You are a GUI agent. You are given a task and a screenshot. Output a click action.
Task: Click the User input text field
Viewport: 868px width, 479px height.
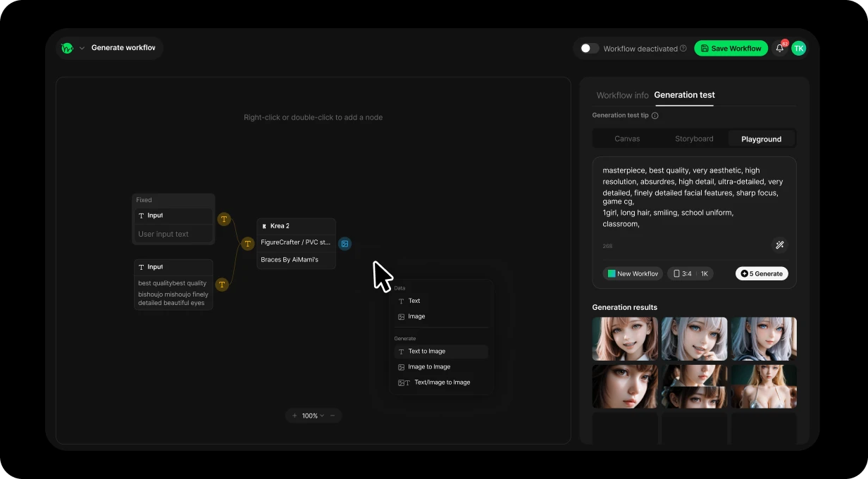pos(173,234)
